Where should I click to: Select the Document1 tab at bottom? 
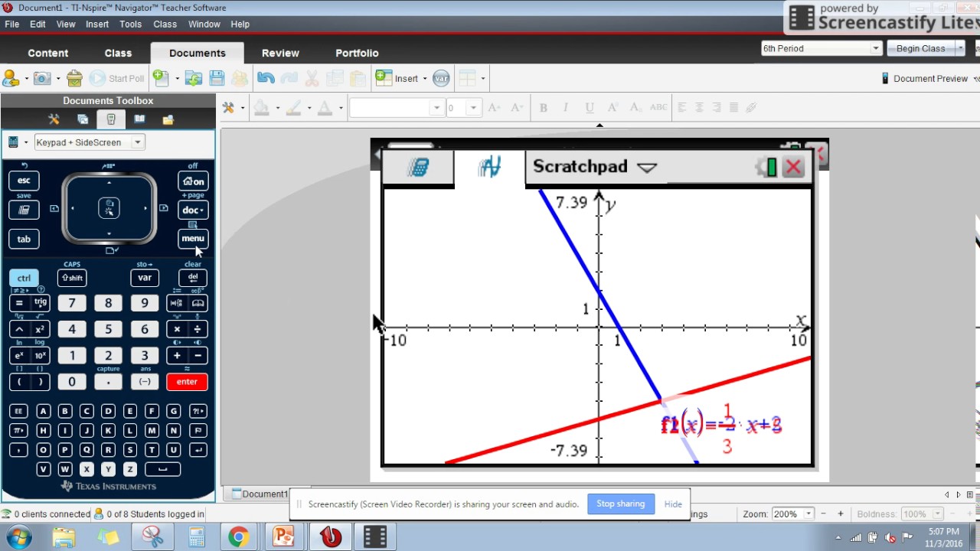point(260,494)
